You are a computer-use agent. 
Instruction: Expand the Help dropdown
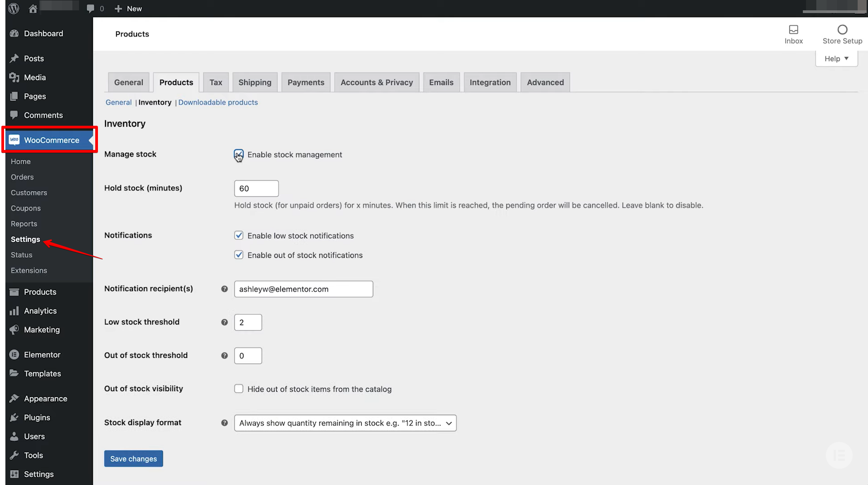tap(836, 59)
